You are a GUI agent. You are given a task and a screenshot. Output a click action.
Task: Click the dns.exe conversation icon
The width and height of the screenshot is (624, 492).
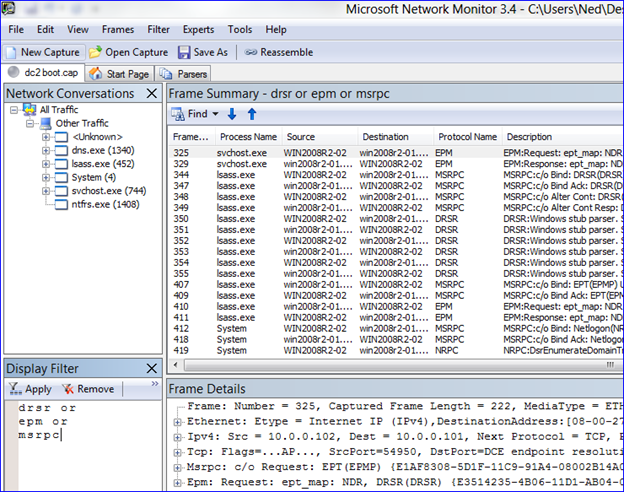(61, 150)
